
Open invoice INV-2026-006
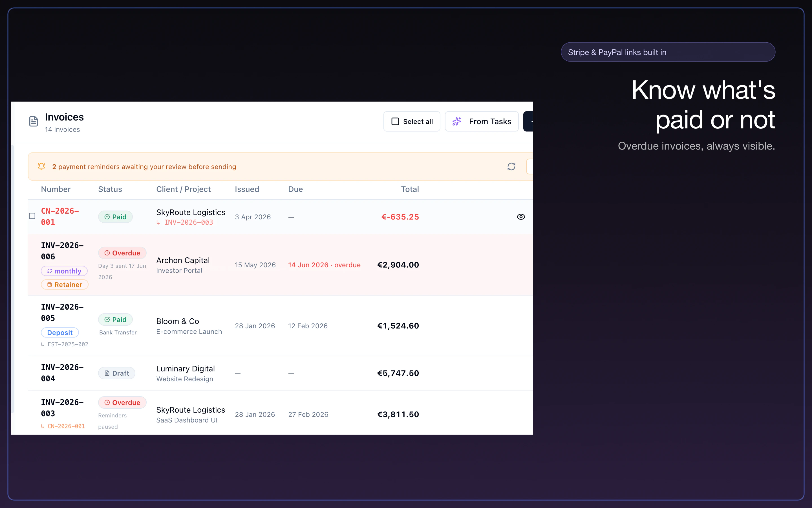(x=62, y=251)
